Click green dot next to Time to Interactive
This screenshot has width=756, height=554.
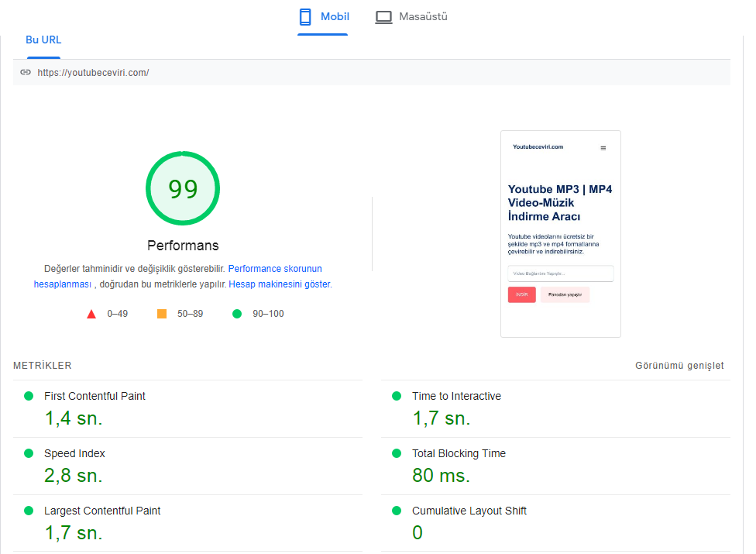(x=397, y=396)
